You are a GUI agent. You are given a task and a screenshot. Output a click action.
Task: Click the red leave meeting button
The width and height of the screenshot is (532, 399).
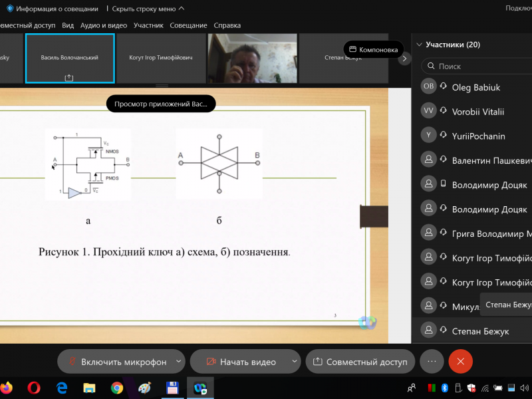460,361
